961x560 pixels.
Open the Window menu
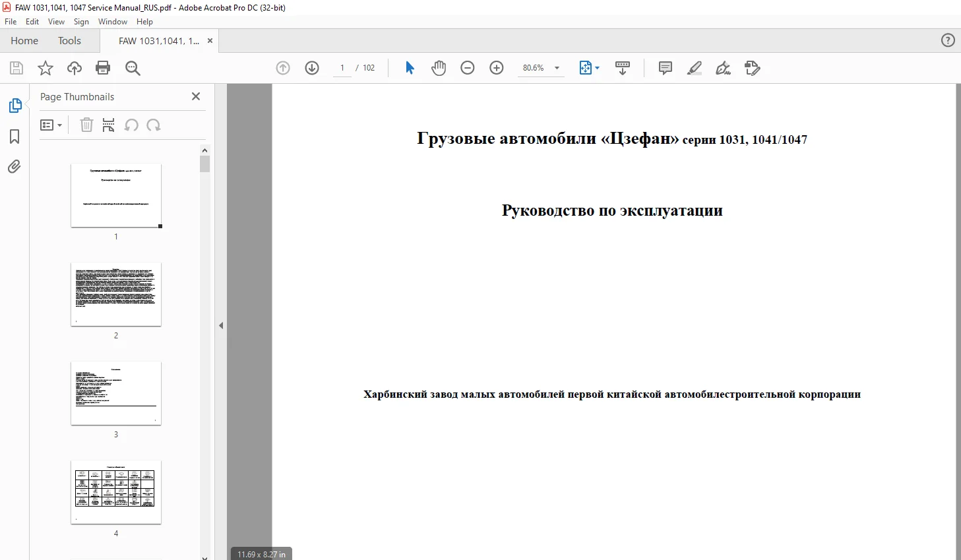[x=113, y=22]
